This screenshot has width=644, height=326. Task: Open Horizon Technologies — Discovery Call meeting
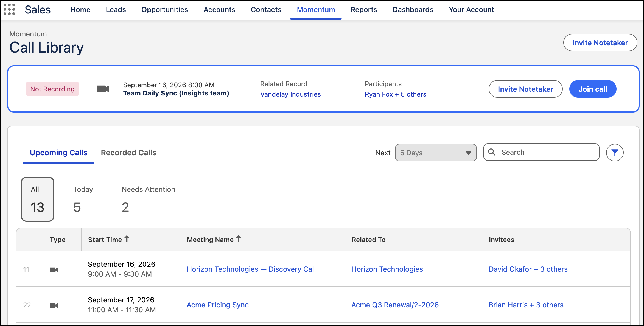pyautogui.click(x=251, y=269)
